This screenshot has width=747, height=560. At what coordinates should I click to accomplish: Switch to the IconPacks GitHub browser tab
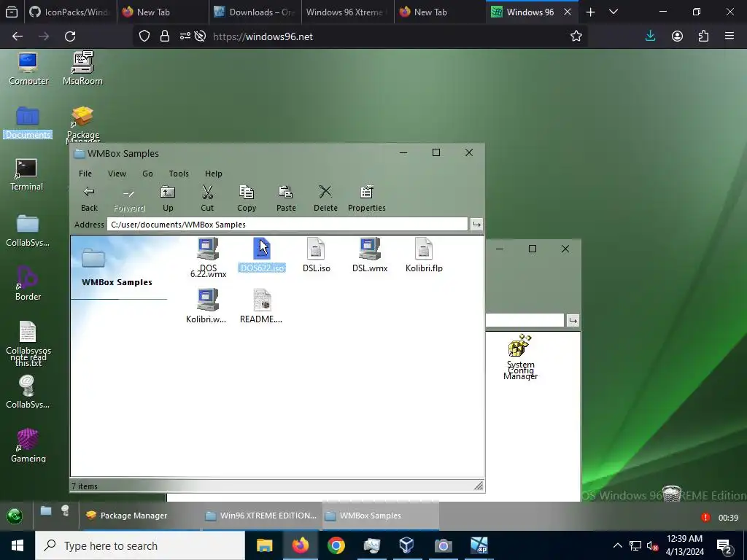(x=70, y=12)
